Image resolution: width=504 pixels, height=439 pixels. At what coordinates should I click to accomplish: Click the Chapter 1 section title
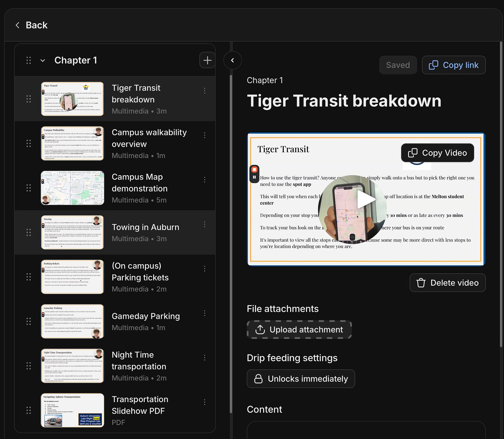[x=76, y=60]
